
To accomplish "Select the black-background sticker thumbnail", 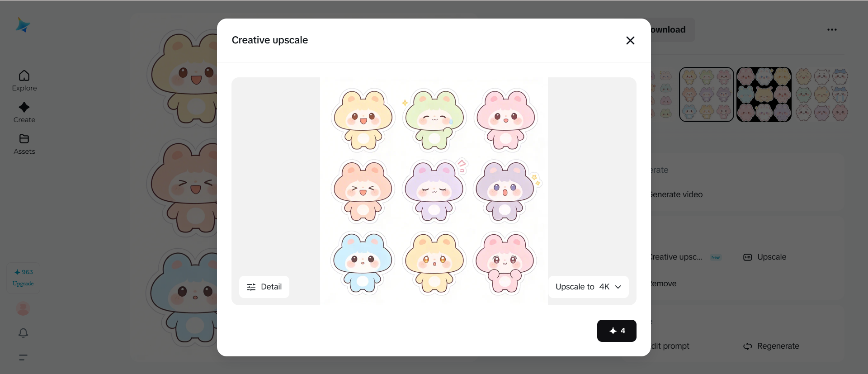I will [764, 95].
